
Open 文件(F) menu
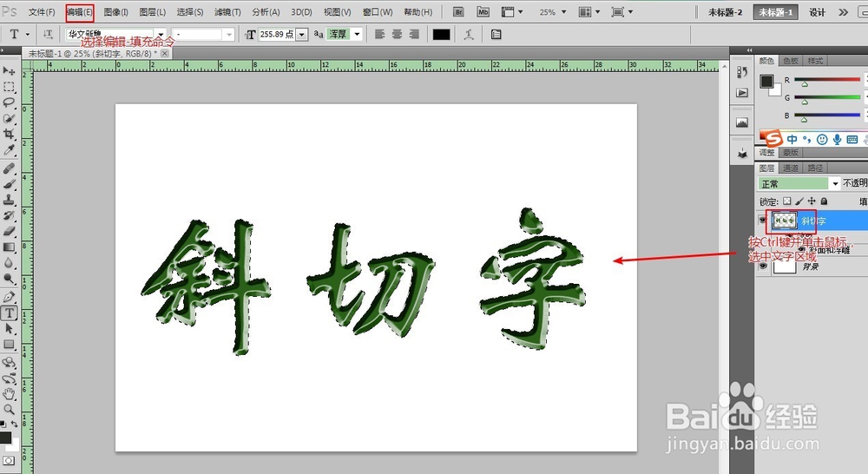tap(42, 11)
